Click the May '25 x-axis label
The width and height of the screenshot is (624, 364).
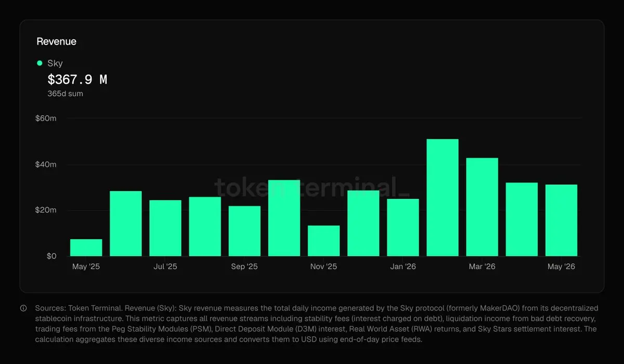[x=86, y=267]
